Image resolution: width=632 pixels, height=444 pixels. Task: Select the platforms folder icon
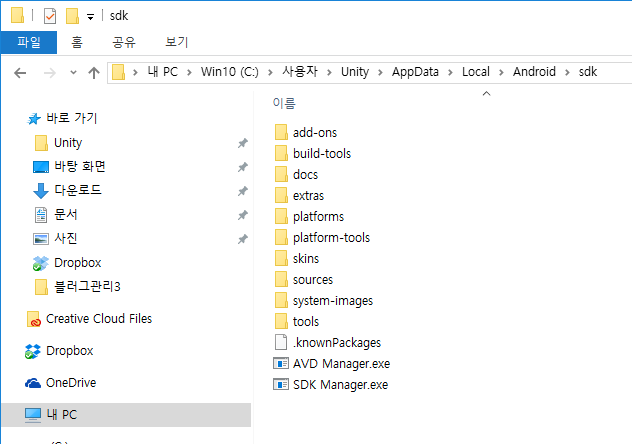click(x=281, y=216)
